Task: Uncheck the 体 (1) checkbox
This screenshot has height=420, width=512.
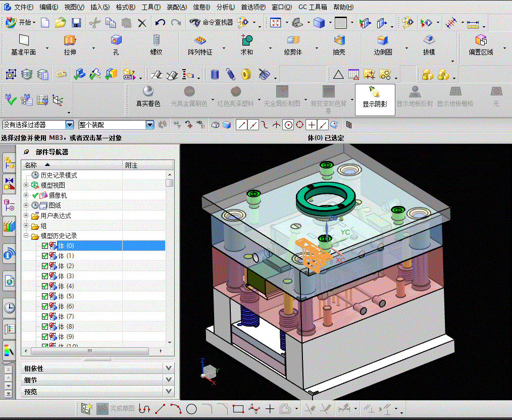Action: (x=45, y=256)
